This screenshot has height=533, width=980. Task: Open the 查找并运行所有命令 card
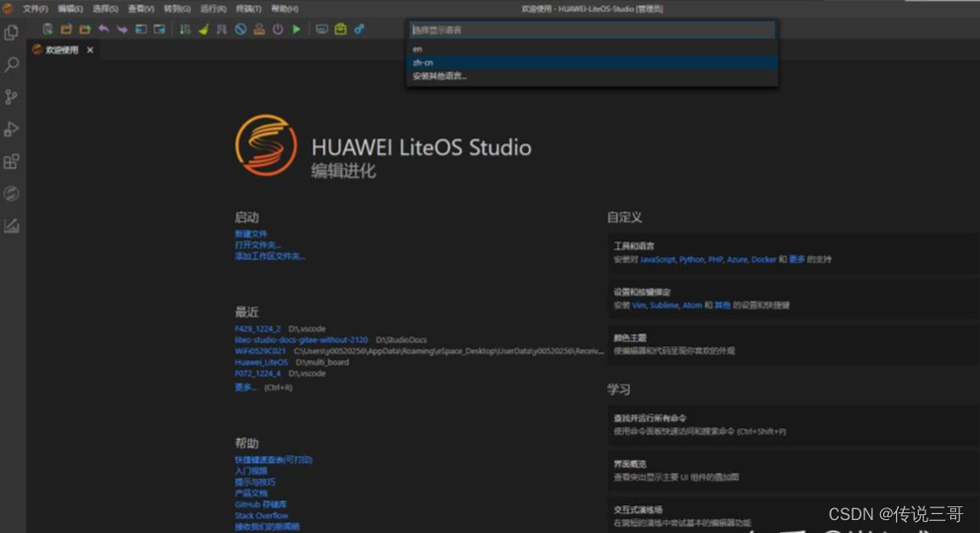[792, 425]
